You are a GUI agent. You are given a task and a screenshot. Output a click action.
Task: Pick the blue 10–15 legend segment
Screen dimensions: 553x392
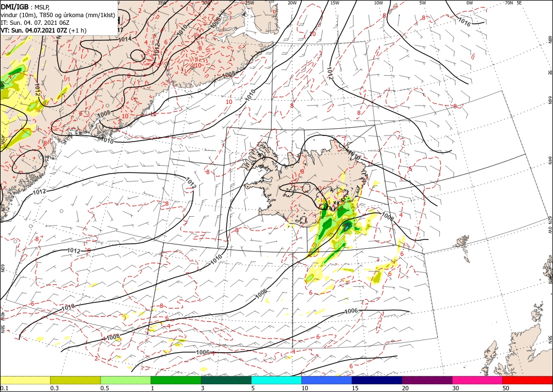[x=327, y=380]
